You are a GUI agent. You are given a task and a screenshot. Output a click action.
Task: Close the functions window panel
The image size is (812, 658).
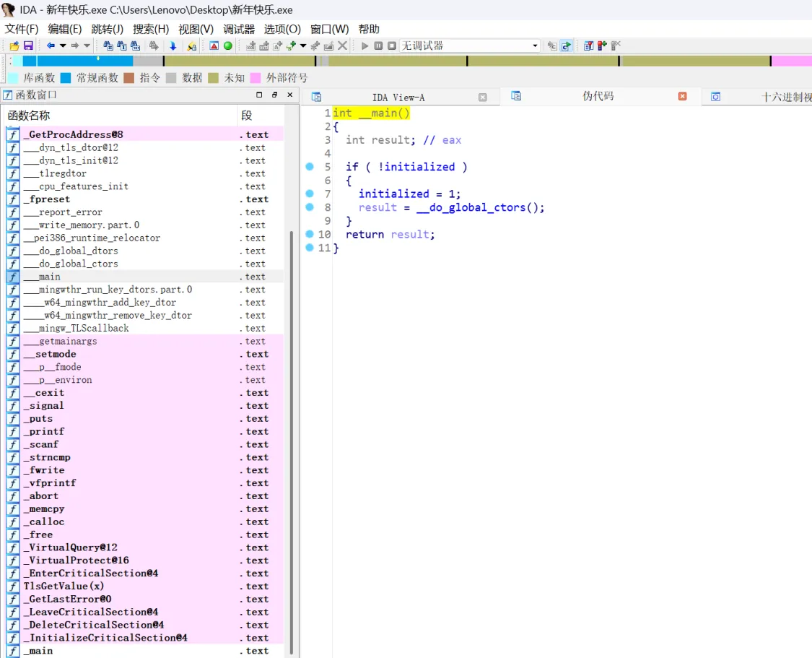290,95
